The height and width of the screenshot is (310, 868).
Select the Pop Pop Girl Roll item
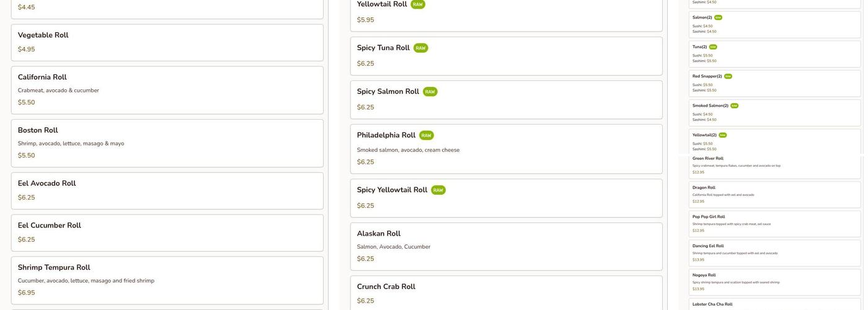tap(774, 224)
